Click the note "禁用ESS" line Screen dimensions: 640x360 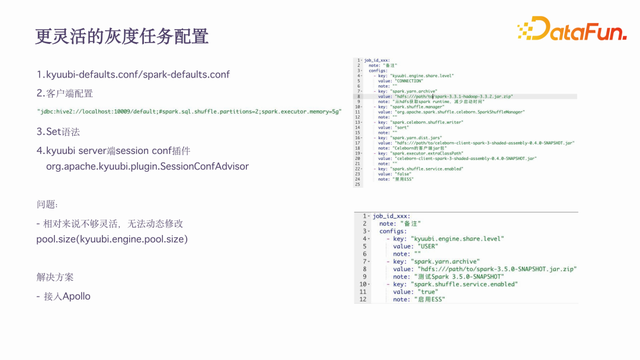click(x=396, y=179)
